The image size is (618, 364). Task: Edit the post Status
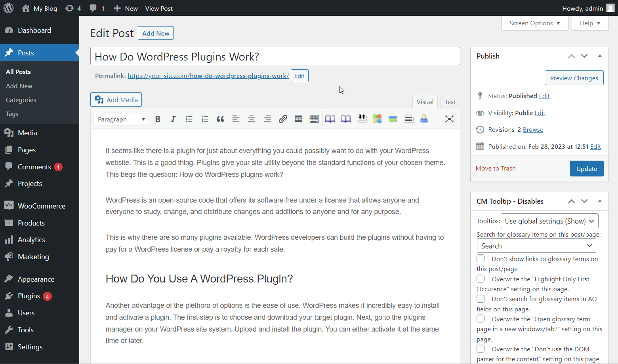[x=544, y=96]
